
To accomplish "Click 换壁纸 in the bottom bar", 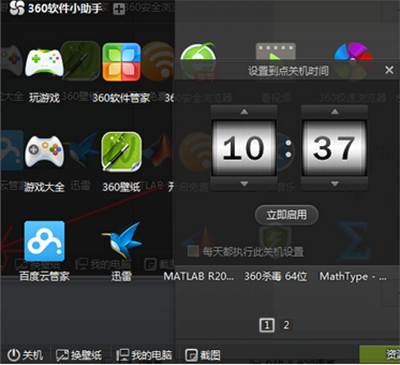I will (79, 355).
